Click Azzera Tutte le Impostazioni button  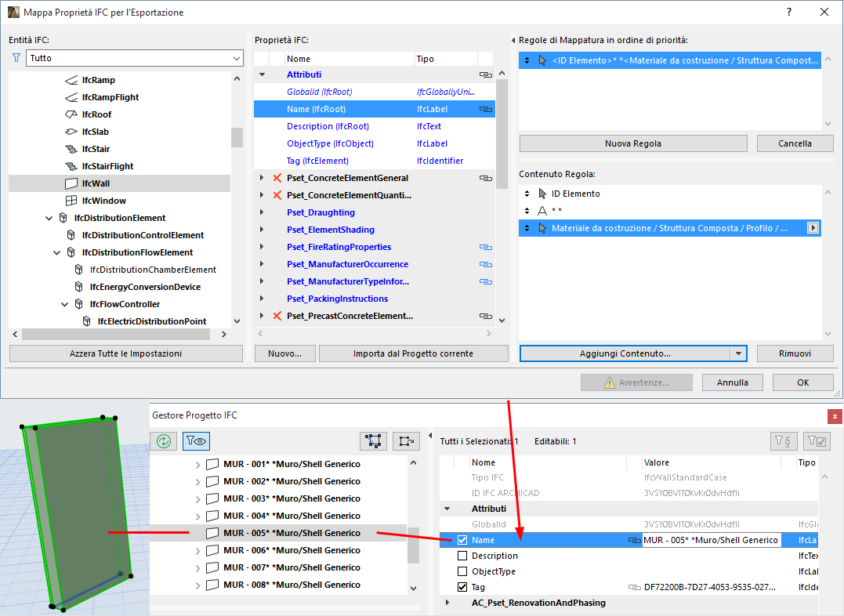(126, 353)
